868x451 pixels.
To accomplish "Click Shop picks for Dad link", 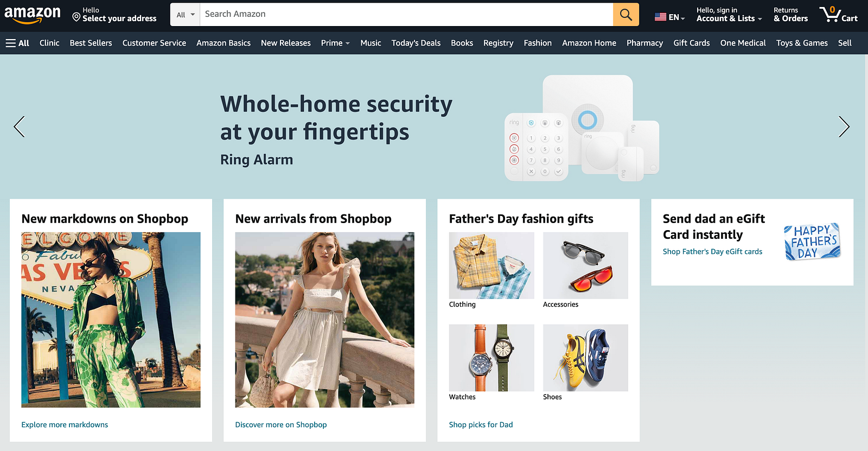I will coord(481,425).
